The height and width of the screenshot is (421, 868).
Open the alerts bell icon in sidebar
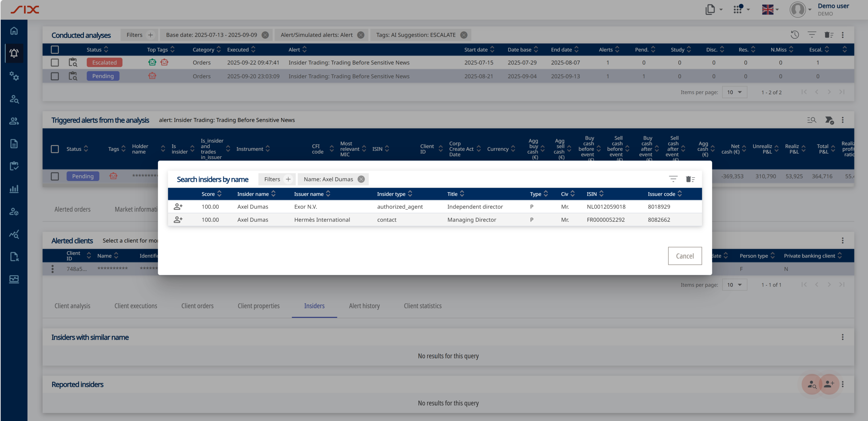pyautogui.click(x=14, y=53)
